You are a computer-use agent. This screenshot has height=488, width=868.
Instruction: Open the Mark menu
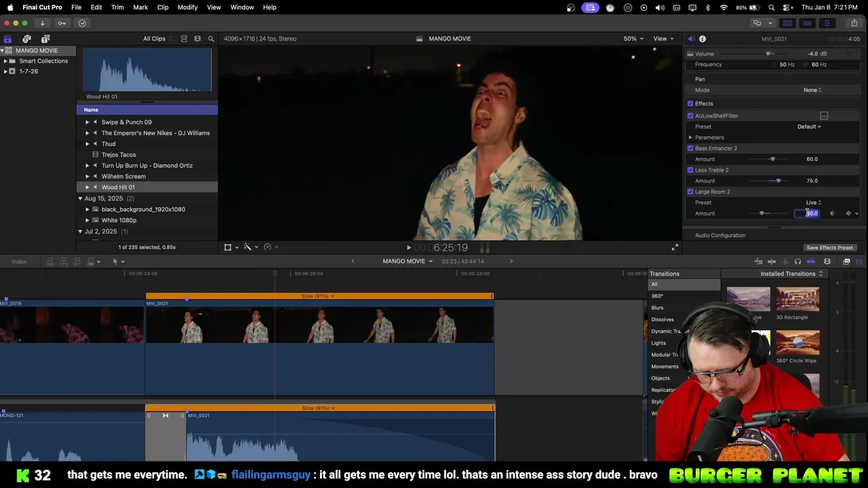pos(140,7)
